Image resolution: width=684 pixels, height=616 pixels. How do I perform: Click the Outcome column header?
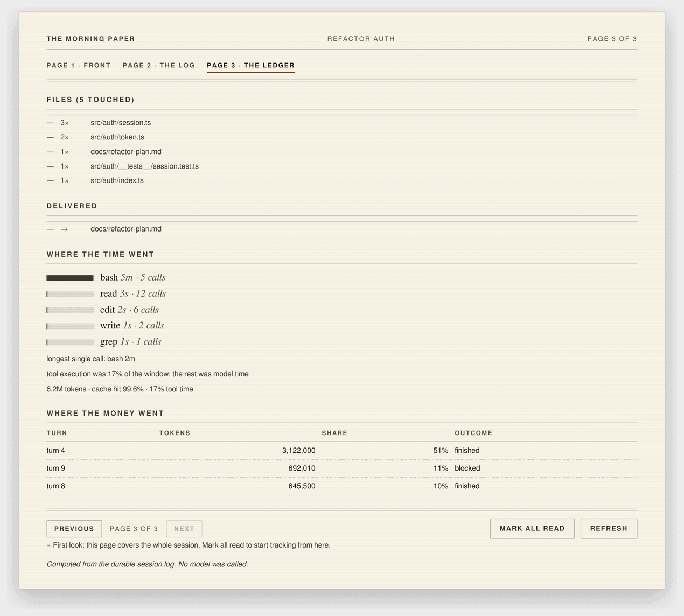473,433
